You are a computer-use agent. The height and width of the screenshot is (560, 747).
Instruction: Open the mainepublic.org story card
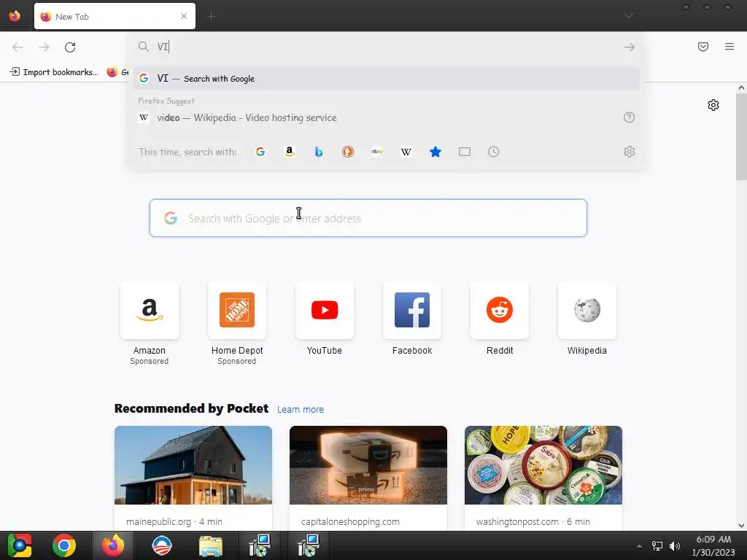click(x=193, y=478)
